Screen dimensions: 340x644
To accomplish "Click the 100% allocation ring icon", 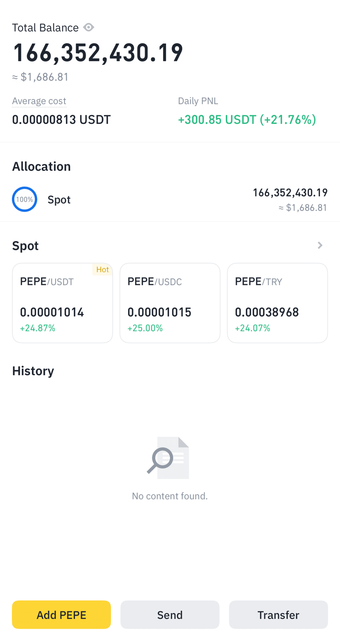I will coord(25,199).
